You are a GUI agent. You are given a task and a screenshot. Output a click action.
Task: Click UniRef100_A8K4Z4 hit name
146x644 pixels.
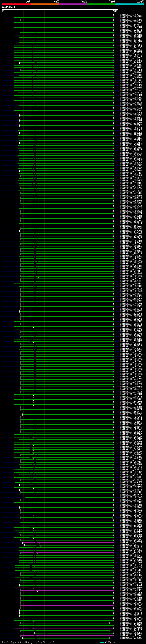pyautogui.click(x=131, y=409)
